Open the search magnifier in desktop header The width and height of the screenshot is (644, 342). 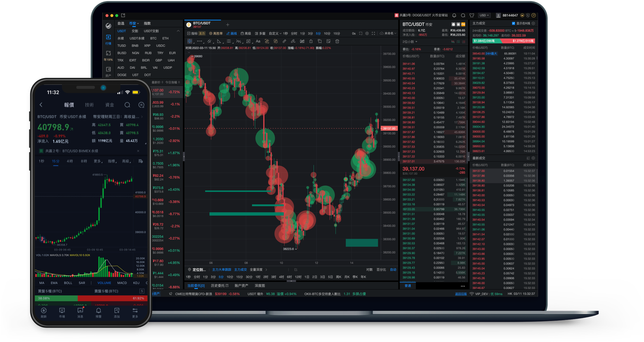463,16
